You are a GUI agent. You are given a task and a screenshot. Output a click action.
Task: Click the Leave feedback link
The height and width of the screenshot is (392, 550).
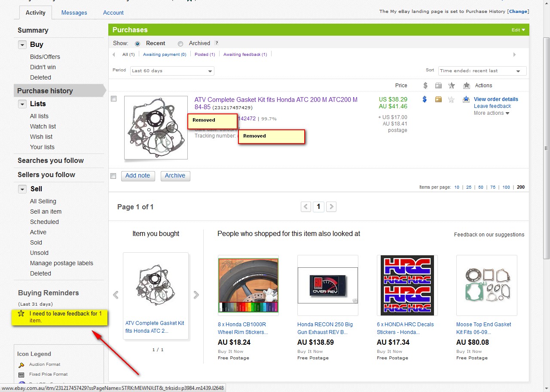[x=492, y=106]
